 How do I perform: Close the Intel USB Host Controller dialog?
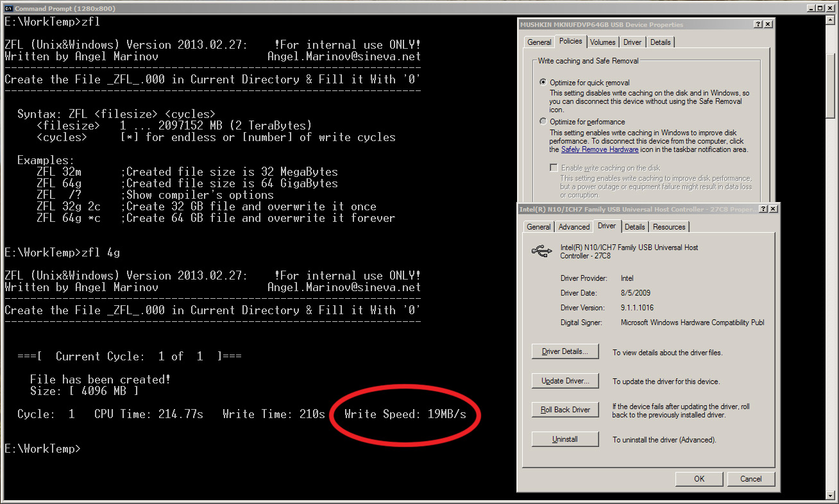click(x=773, y=209)
